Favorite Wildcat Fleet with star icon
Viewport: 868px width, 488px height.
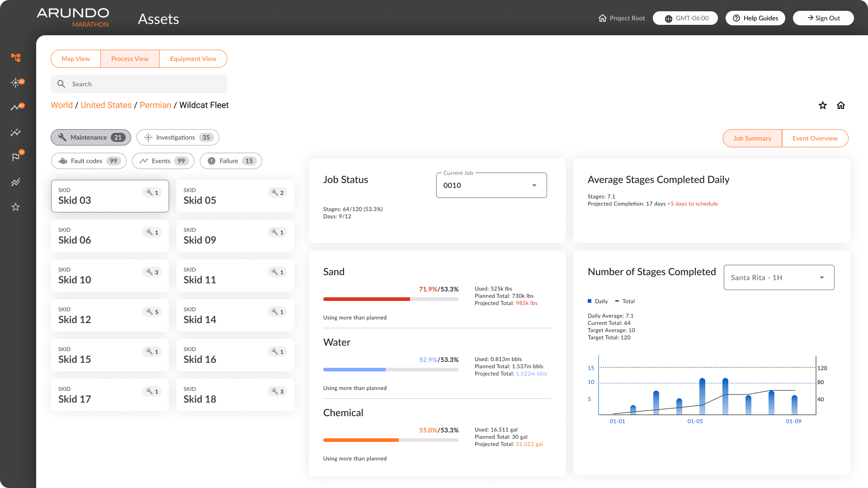[823, 105]
